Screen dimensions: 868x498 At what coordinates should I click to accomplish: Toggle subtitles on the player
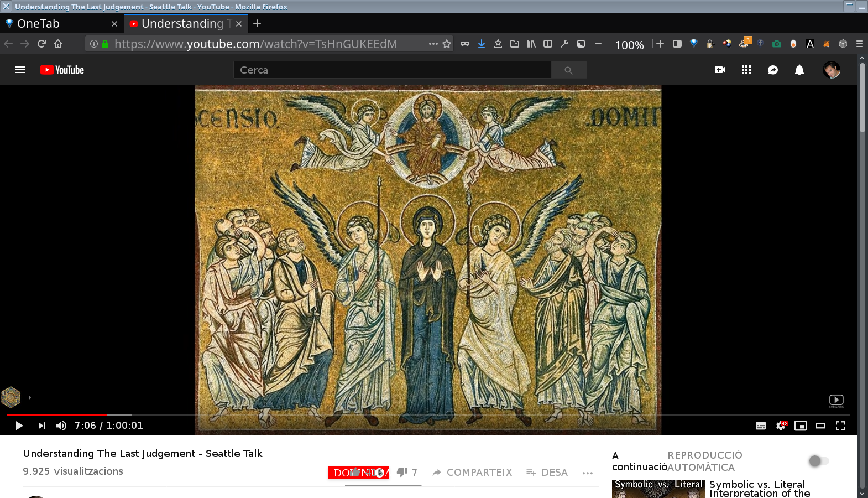[761, 426]
